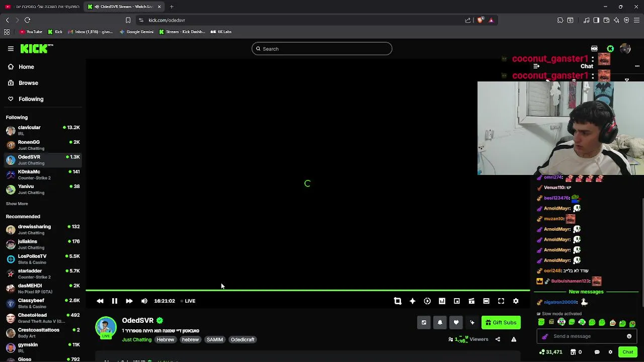644x362 pixels.
Task: Open user profile avatar top right
Action: click(625, 49)
